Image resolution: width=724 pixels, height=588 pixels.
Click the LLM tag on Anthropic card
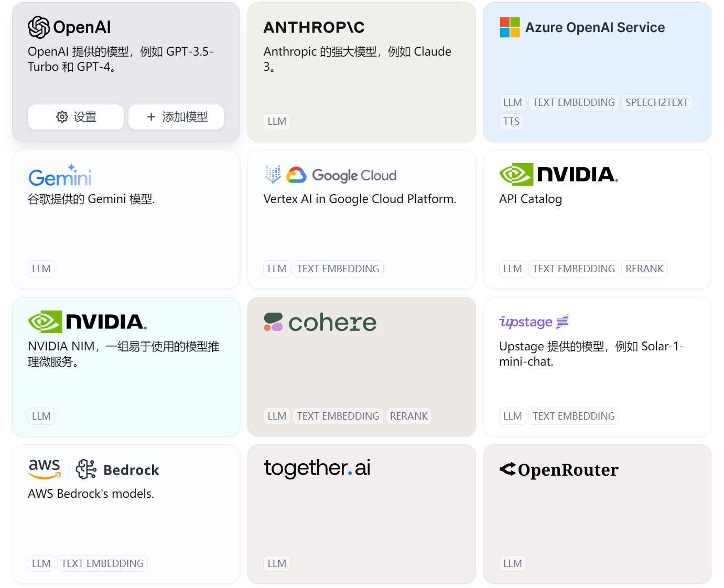[x=277, y=122]
